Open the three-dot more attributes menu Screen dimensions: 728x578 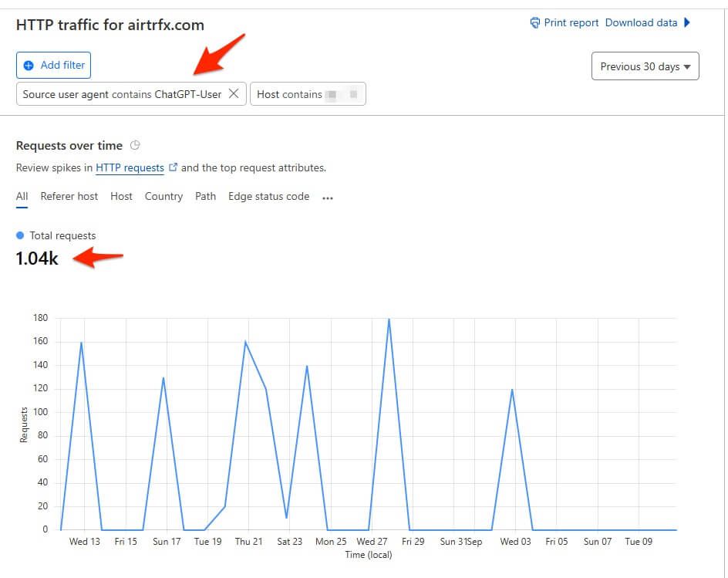328,198
